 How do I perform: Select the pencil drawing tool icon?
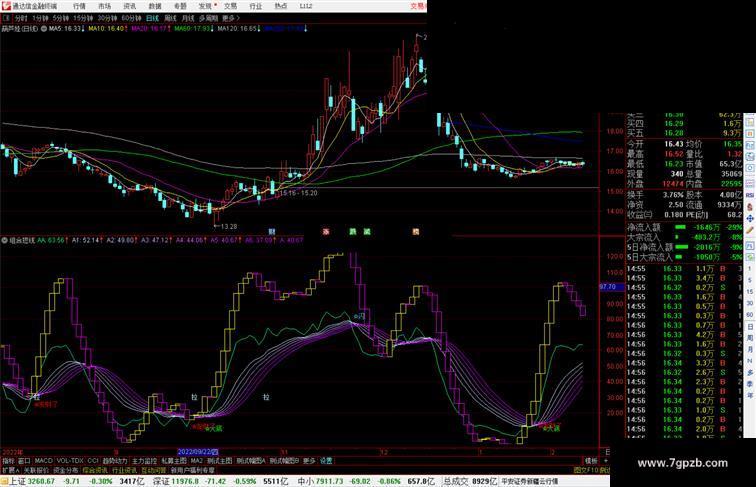750,231
